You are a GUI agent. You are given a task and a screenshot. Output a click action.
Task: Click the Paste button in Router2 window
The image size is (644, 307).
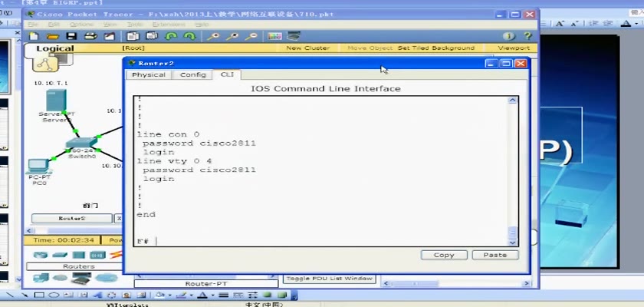coord(495,255)
